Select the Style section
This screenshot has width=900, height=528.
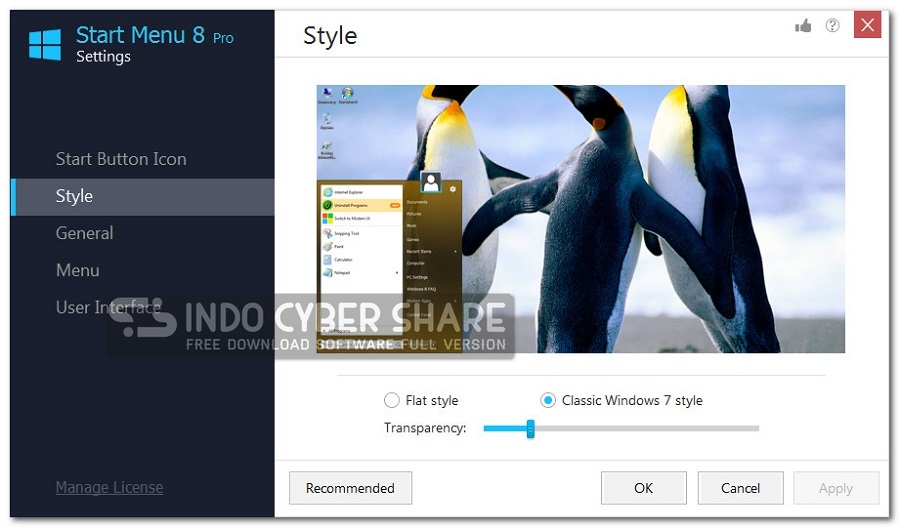point(142,197)
